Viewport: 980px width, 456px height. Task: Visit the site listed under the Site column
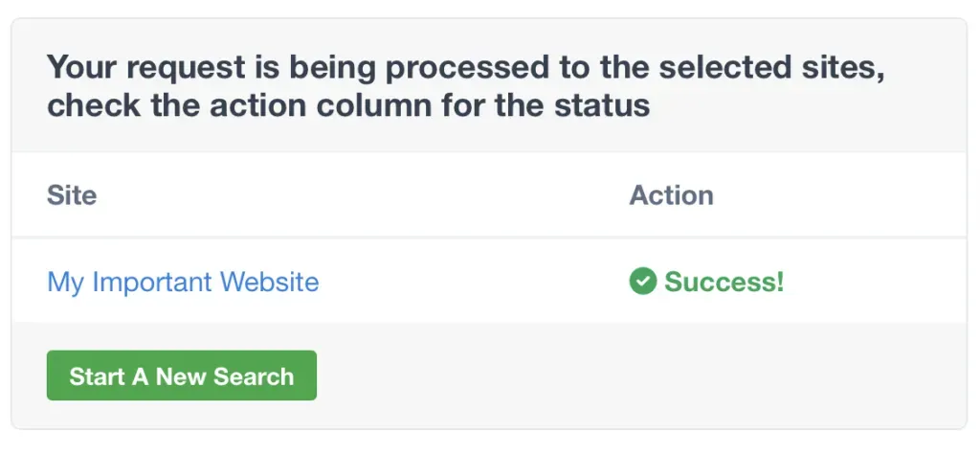pos(183,282)
